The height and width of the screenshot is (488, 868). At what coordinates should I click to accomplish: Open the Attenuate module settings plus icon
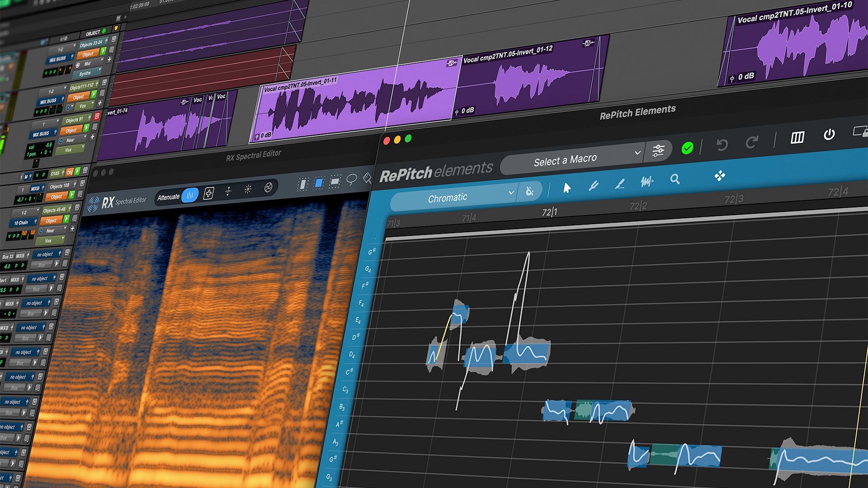[209, 193]
